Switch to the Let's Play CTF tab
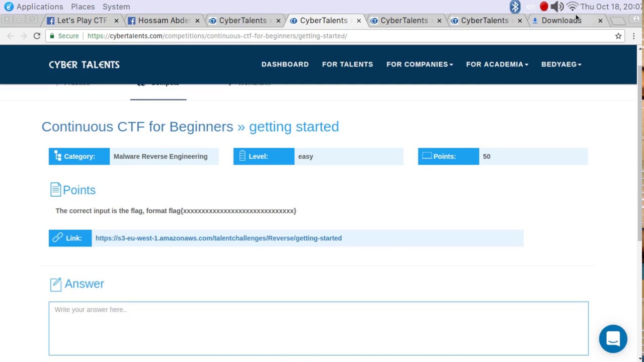Viewport: 644px width, 362px height. coord(82,21)
